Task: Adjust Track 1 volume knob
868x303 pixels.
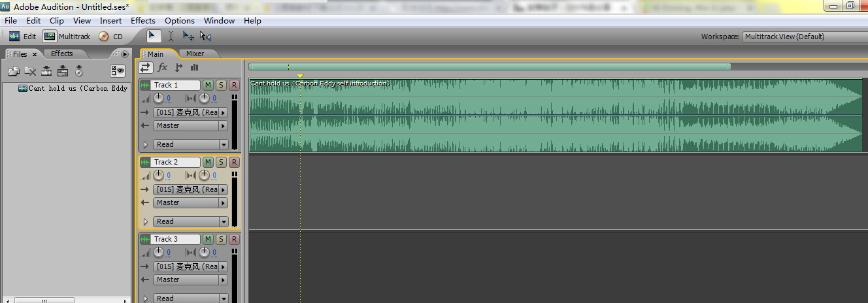Action: 159,99
